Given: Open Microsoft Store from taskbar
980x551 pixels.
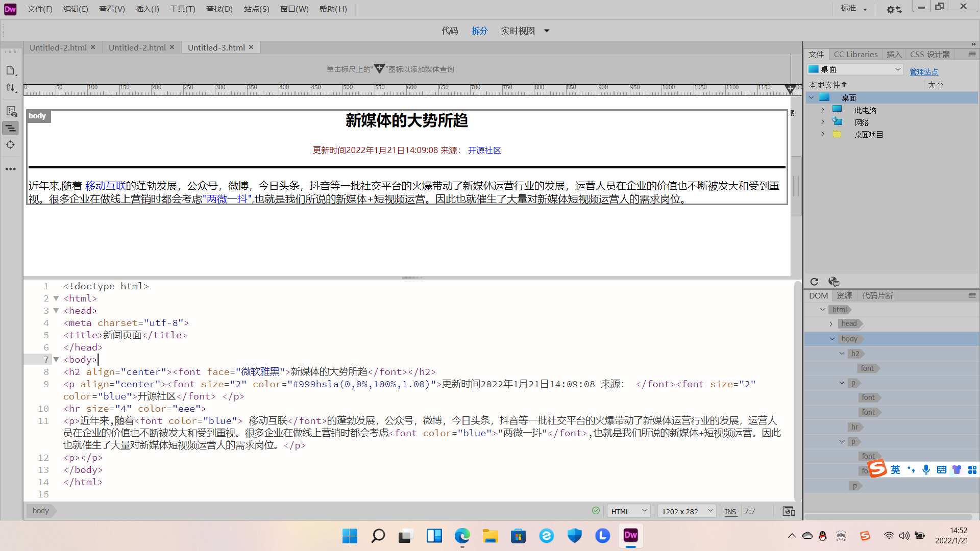Looking at the screenshot, I should (518, 536).
